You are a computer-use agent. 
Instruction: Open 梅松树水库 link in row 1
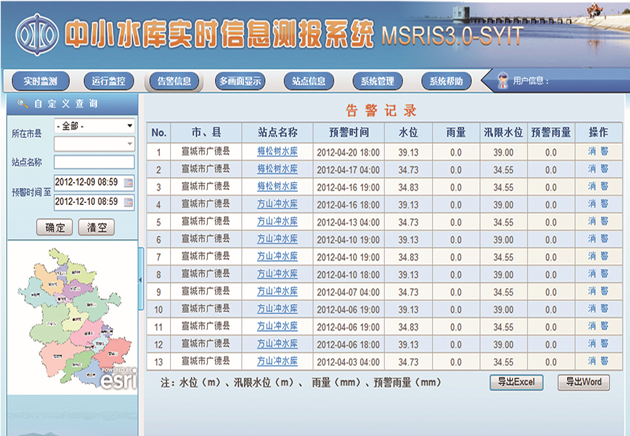(x=277, y=151)
